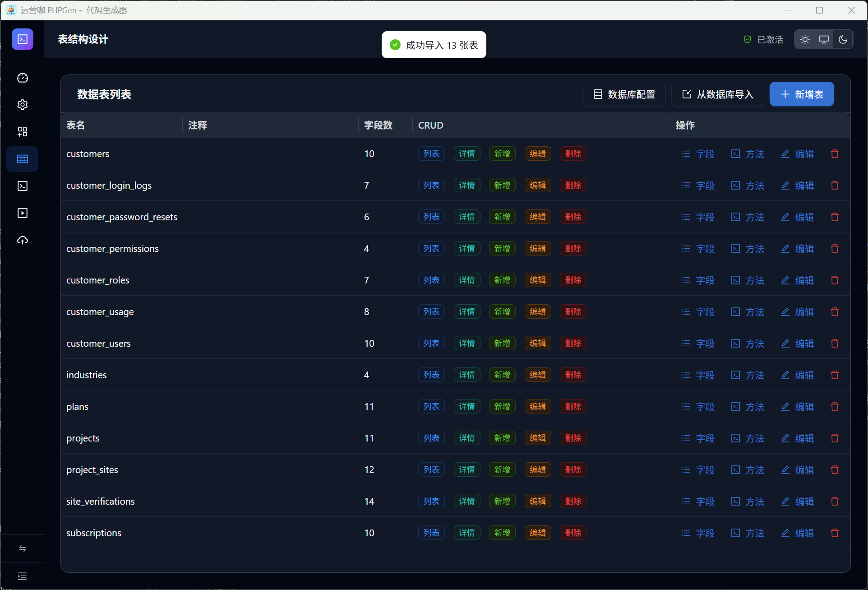Open 字段 fields for projects
The height and width of the screenshot is (590, 868).
click(698, 438)
